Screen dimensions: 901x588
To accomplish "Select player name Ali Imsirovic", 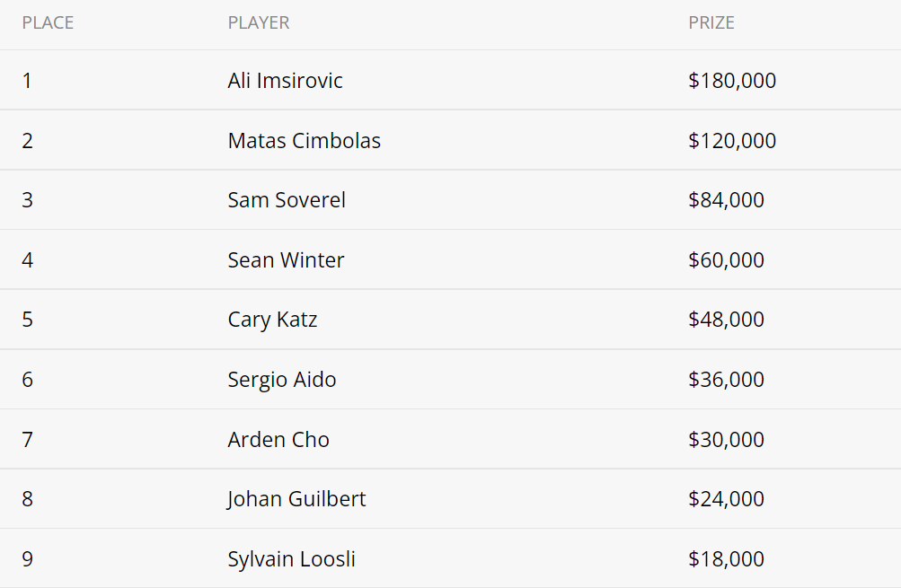I will coord(285,81).
